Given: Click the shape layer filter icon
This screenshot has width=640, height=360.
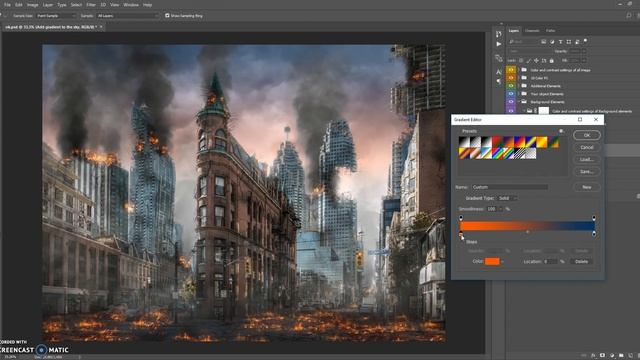Looking at the screenshot, I should click(x=569, y=42).
